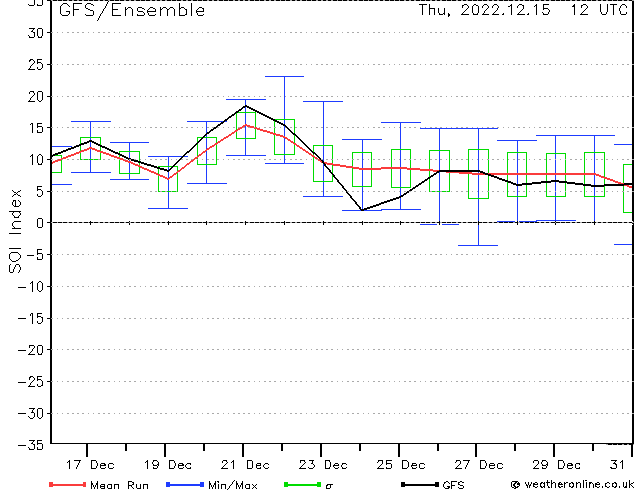This screenshot has width=634, height=490.
Task: Click the green sigma box at 23 Dec
Action: [323, 163]
